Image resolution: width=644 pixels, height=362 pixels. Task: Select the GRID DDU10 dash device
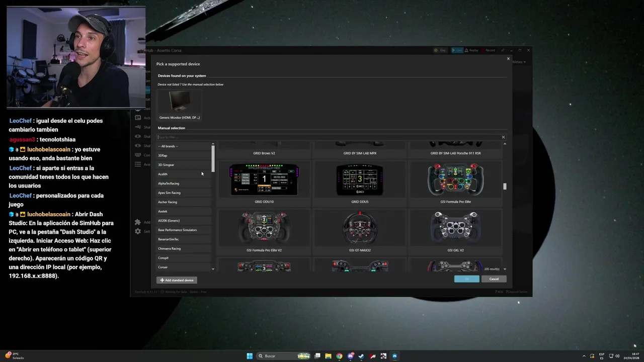[x=264, y=183]
